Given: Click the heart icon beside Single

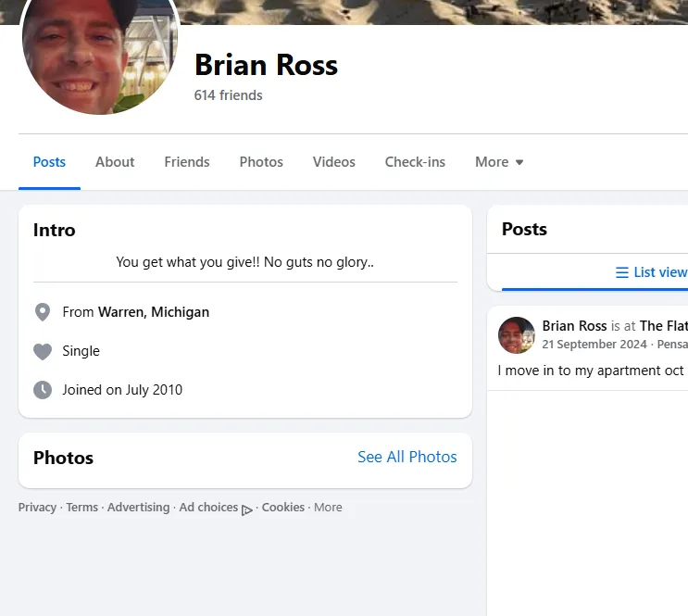Looking at the screenshot, I should 43,351.
